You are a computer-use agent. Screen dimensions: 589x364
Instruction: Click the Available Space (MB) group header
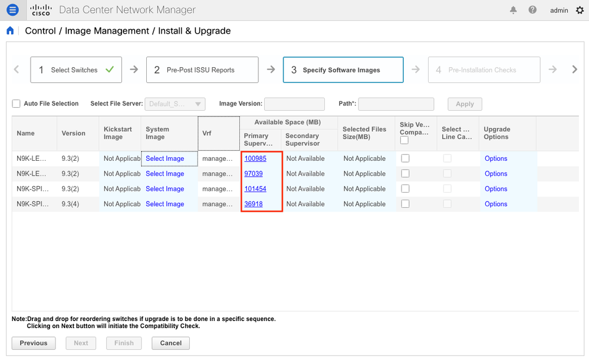click(288, 123)
